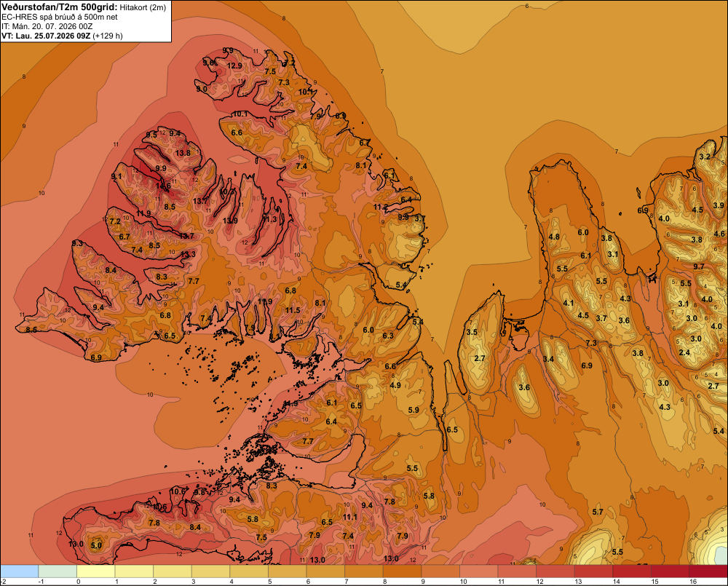The image size is (728, 586).
Task: Click the '11.3' temperature value on the map
Action: pyautogui.click(x=269, y=218)
